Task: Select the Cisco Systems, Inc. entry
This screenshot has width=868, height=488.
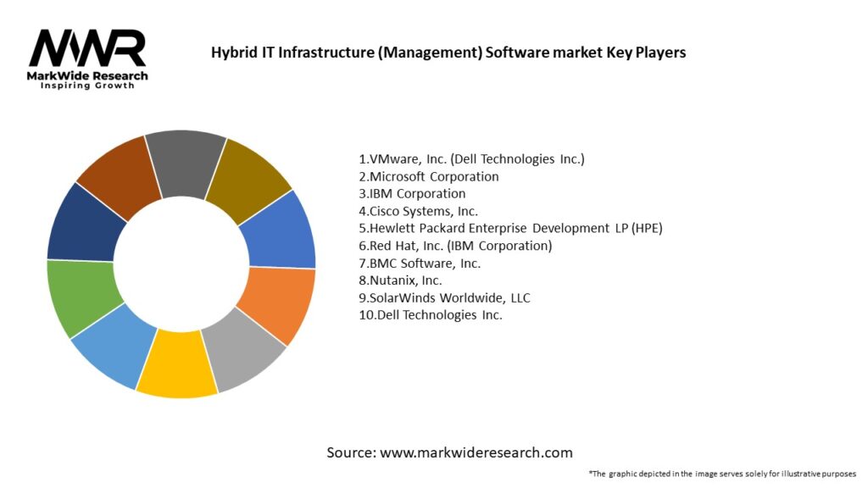Action: (418, 211)
